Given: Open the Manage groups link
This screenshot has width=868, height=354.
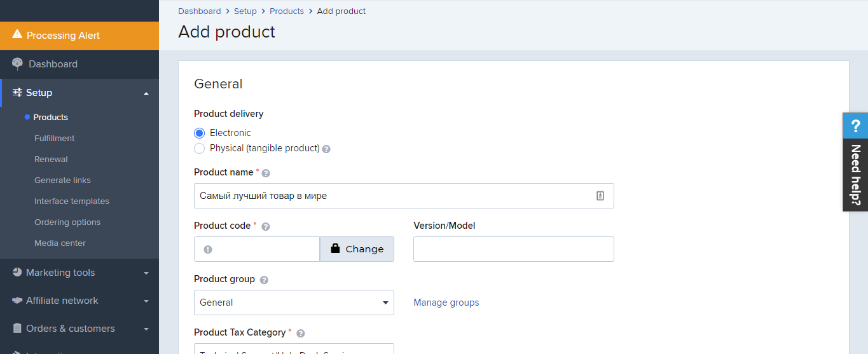Looking at the screenshot, I should pyautogui.click(x=446, y=303).
